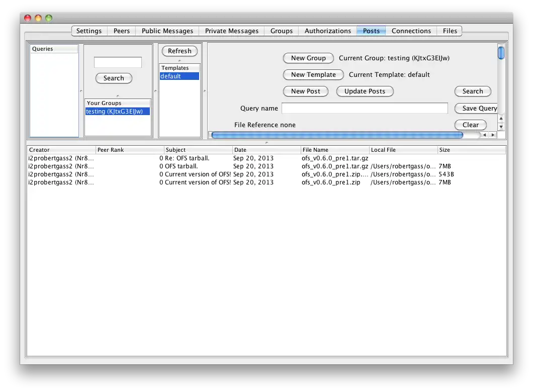Click the vertical scrollbar thumb in post panel
Image resolution: width=533 pixels, height=392 pixels.
[x=501, y=53]
